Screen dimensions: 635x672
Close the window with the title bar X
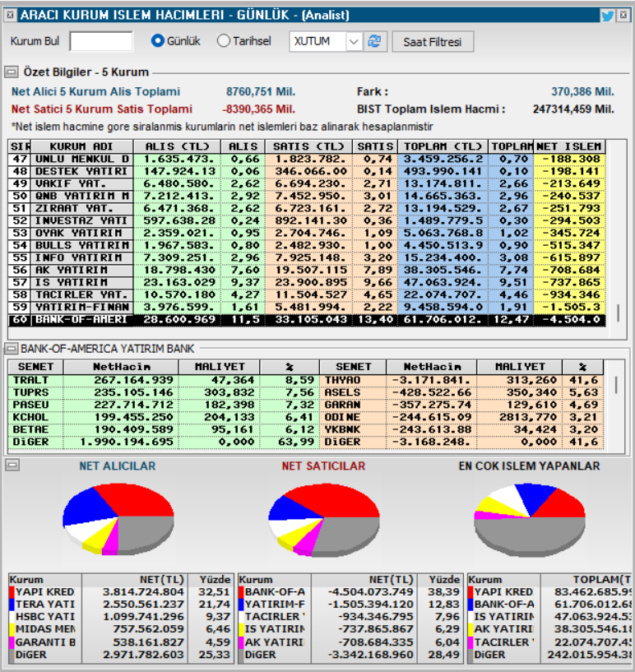(623, 16)
